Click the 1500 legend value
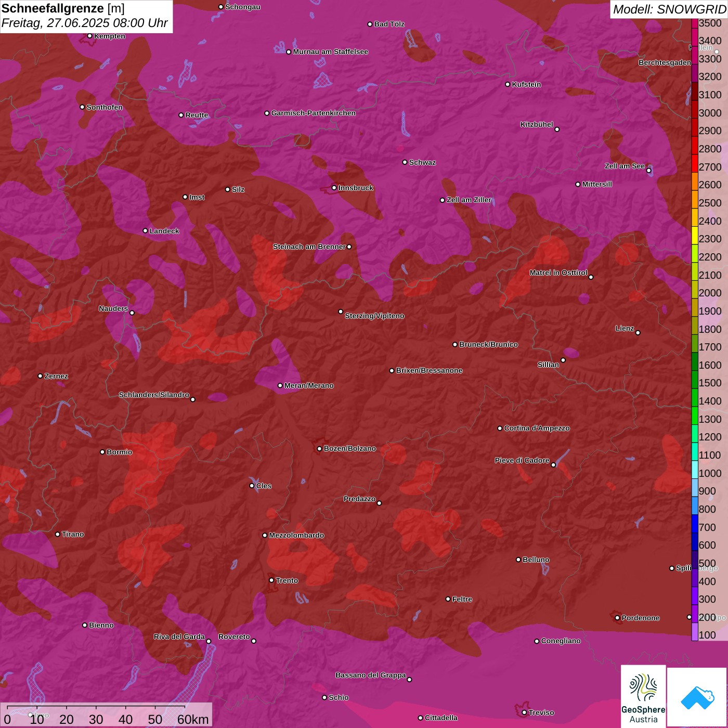Viewport: 728px width, 728px height. click(x=710, y=383)
